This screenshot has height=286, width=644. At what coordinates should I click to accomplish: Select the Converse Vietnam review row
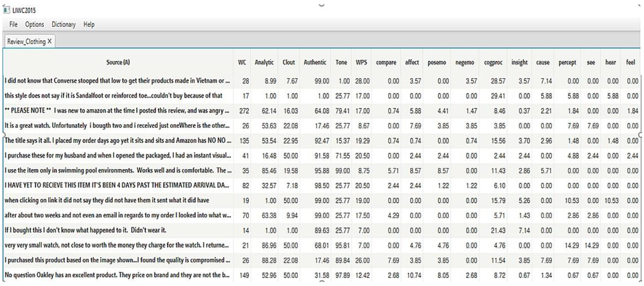pyautogui.click(x=117, y=81)
